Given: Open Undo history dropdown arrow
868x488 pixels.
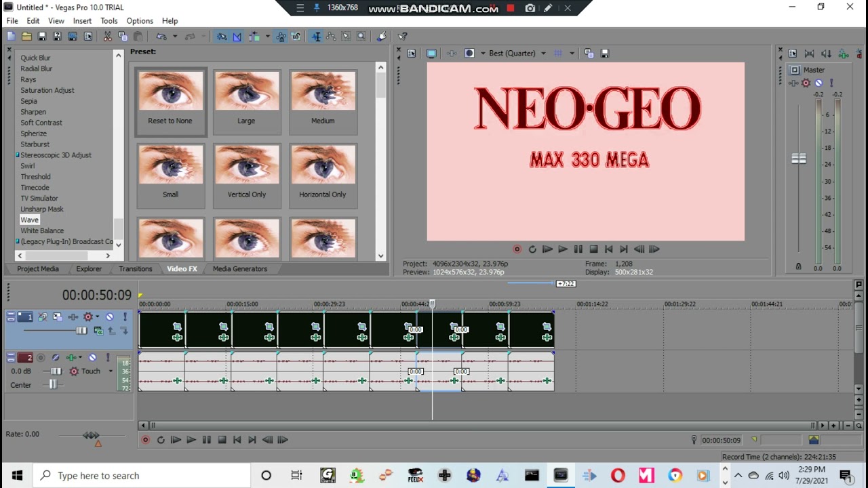Looking at the screenshot, I should pyautogui.click(x=174, y=37).
